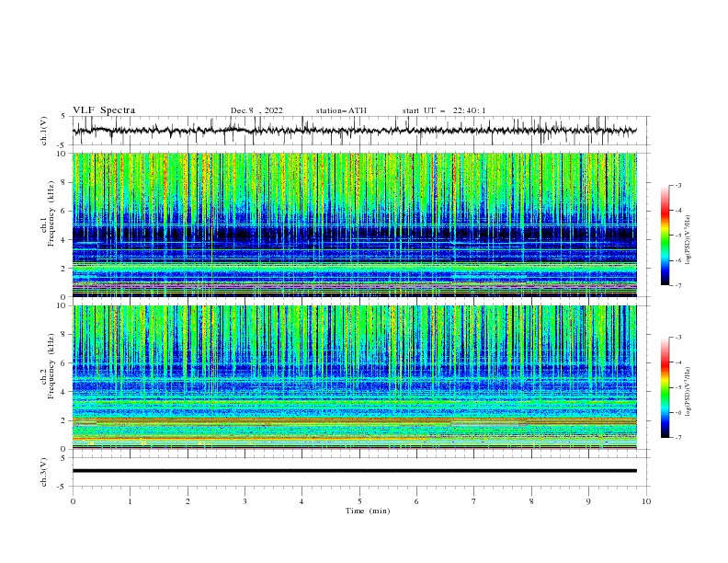The image size is (728, 563).
Task: Click the "8" kHz tick on ch.2 frequency axis
Action: click(x=63, y=335)
